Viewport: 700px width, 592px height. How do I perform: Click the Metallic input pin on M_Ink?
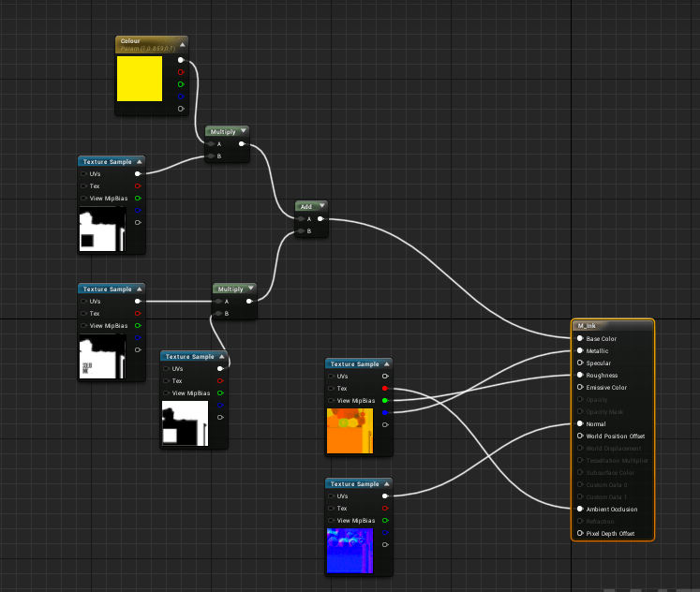580,351
